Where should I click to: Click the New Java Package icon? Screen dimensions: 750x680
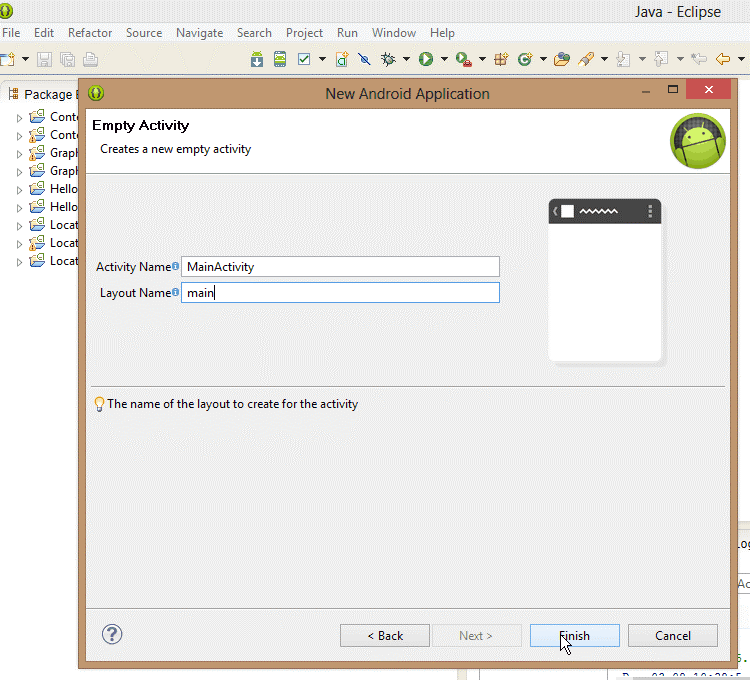point(501,59)
